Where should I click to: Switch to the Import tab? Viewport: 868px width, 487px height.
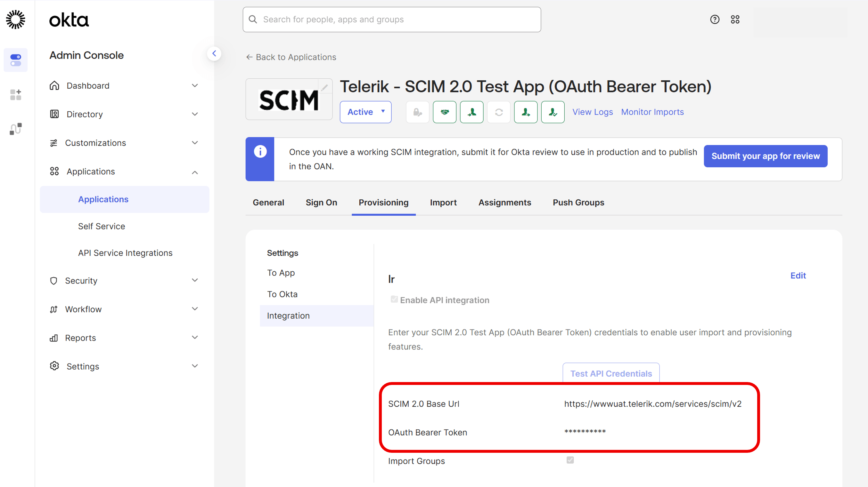click(x=443, y=202)
